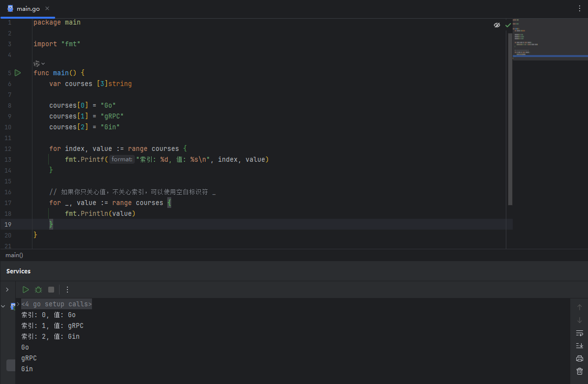Open Services toolbar more options menu
The width and height of the screenshot is (588, 384).
(67, 290)
